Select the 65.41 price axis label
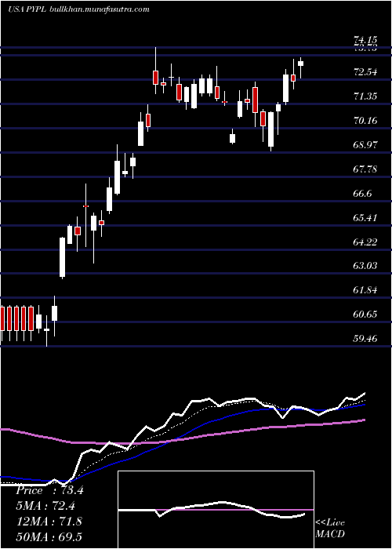This screenshot has height=549, width=392. click(x=366, y=218)
